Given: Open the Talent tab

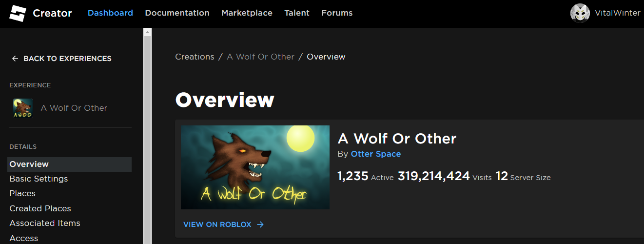Looking at the screenshot, I should [297, 13].
